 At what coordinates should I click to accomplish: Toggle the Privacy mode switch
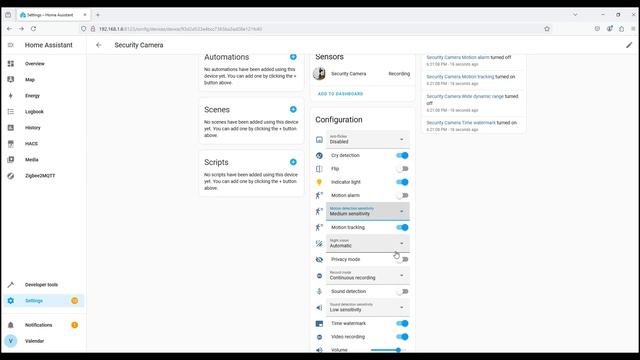402,259
